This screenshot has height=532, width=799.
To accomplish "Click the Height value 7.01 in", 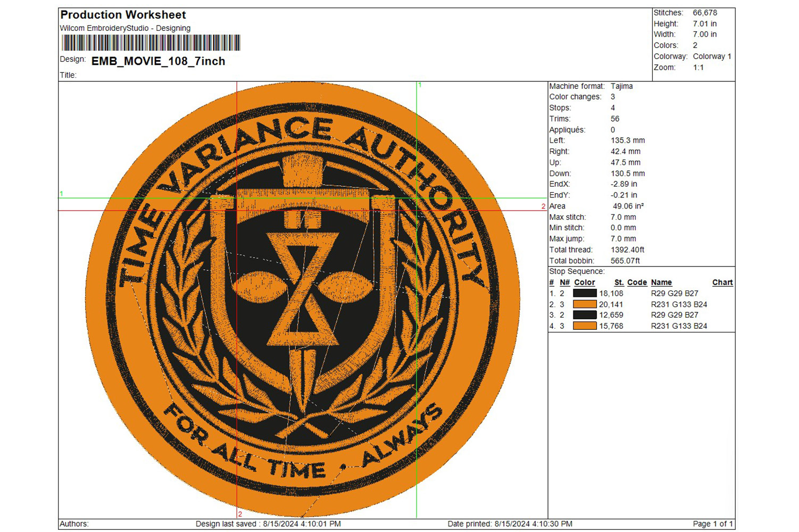I will [704, 24].
